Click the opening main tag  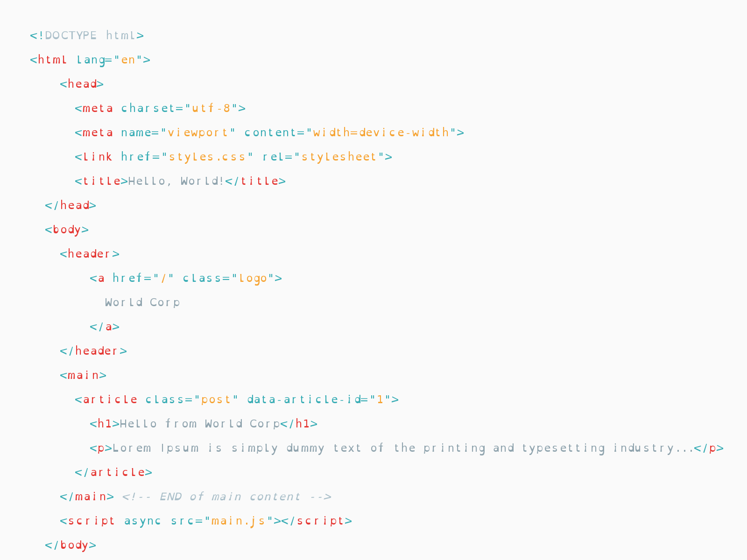[83, 375]
